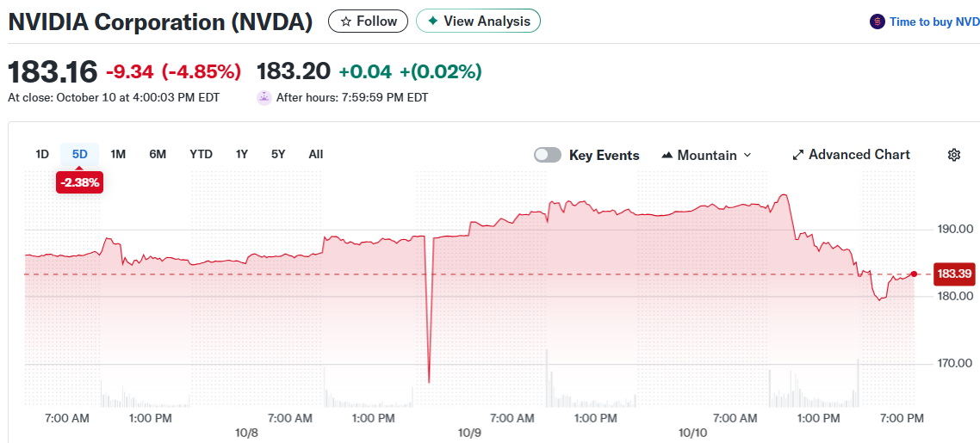Select the All time range tab
Screen dimensions: 980x443
click(x=316, y=154)
